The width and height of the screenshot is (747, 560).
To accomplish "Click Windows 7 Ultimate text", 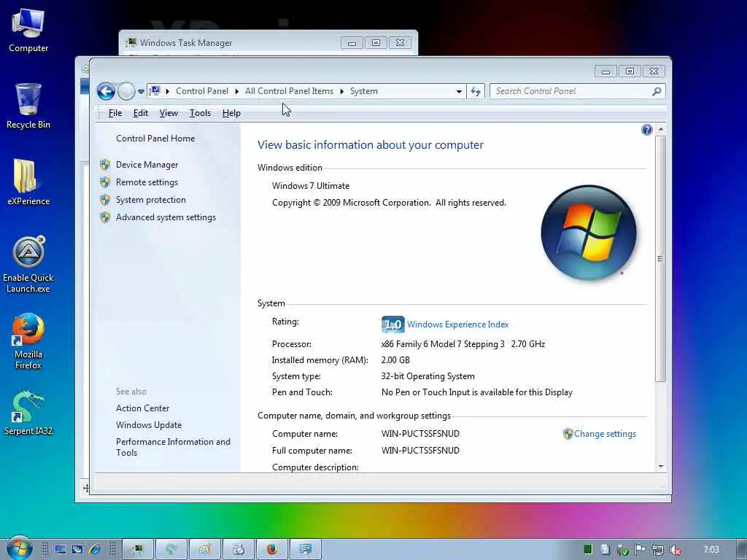I will coord(311,186).
